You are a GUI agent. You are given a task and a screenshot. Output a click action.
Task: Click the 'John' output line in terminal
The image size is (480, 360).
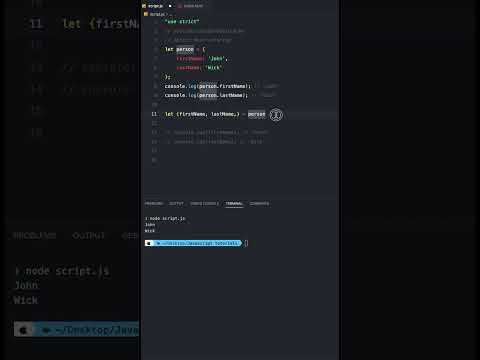click(x=150, y=225)
